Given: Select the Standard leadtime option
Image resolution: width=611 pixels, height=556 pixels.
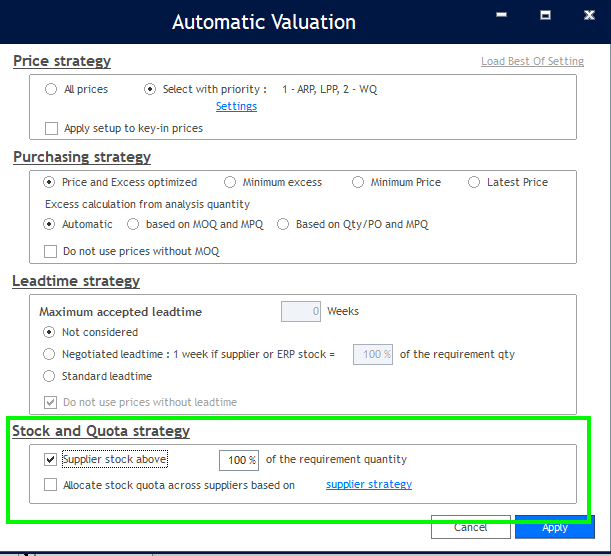Looking at the screenshot, I should pos(49,376).
